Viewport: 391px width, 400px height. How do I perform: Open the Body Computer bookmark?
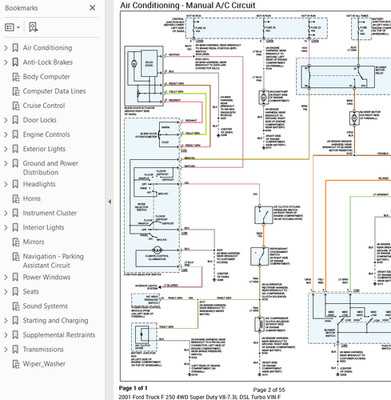point(46,77)
